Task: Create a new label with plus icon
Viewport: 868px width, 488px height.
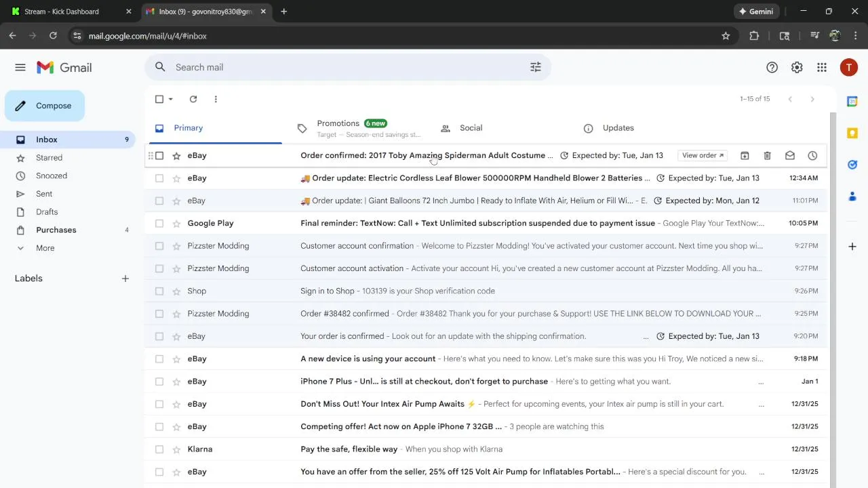Action: (x=125, y=279)
